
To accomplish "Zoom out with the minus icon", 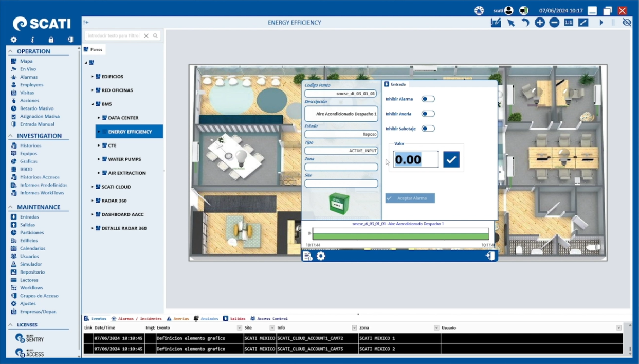I will (x=554, y=23).
